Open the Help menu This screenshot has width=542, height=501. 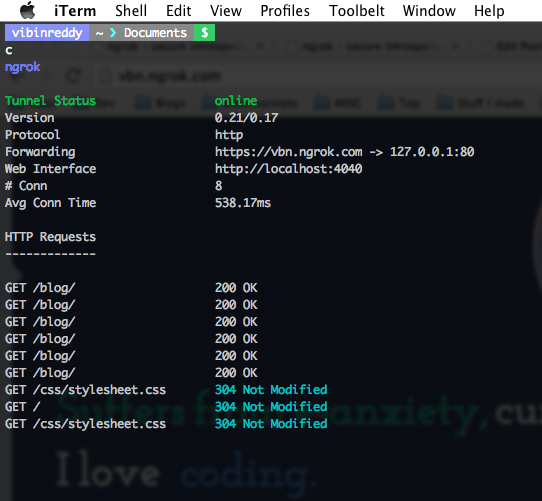[489, 11]
